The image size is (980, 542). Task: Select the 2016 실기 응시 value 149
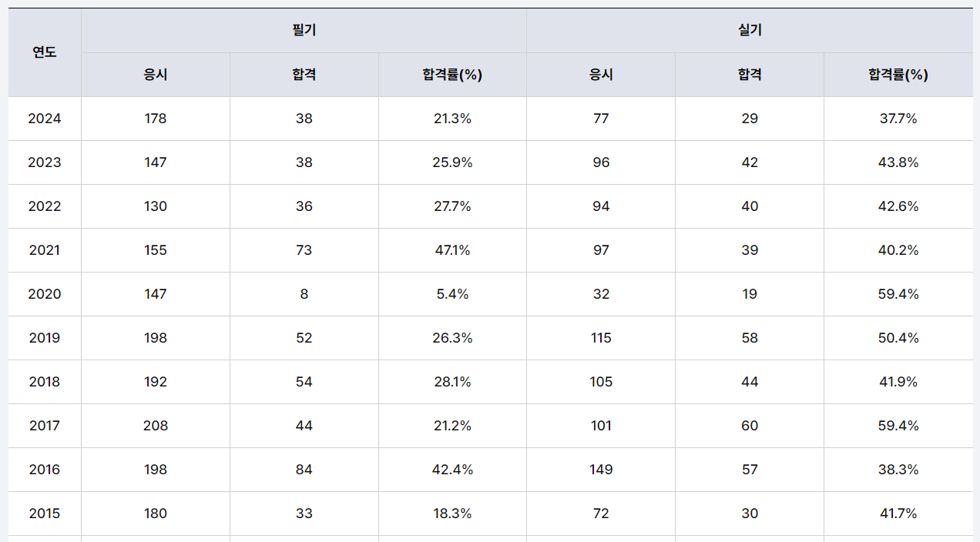601,470
